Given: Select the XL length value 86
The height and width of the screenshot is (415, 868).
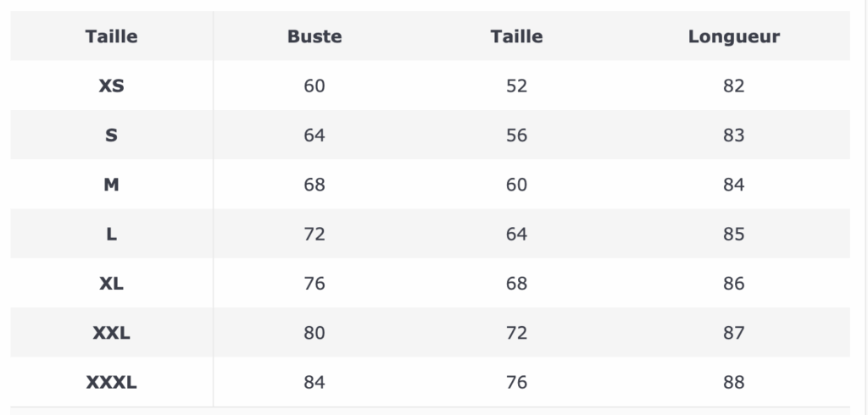Looking at the screenshot, I should (733, 284).
